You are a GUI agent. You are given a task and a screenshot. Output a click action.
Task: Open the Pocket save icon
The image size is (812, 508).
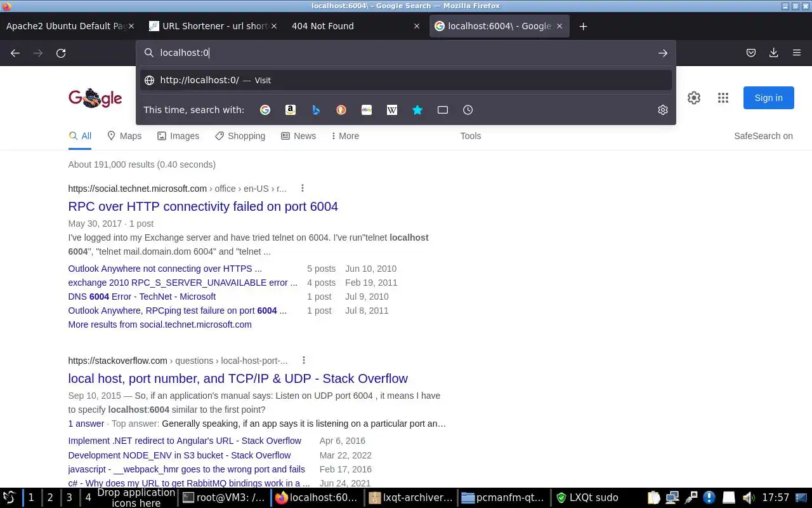coord(751,53)
